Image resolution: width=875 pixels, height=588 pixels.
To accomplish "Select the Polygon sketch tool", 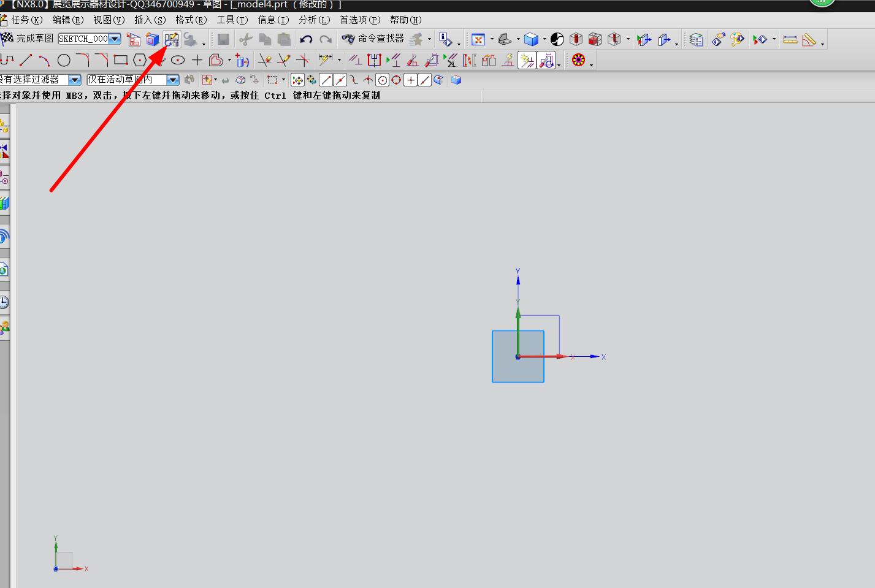I will 140,60.
